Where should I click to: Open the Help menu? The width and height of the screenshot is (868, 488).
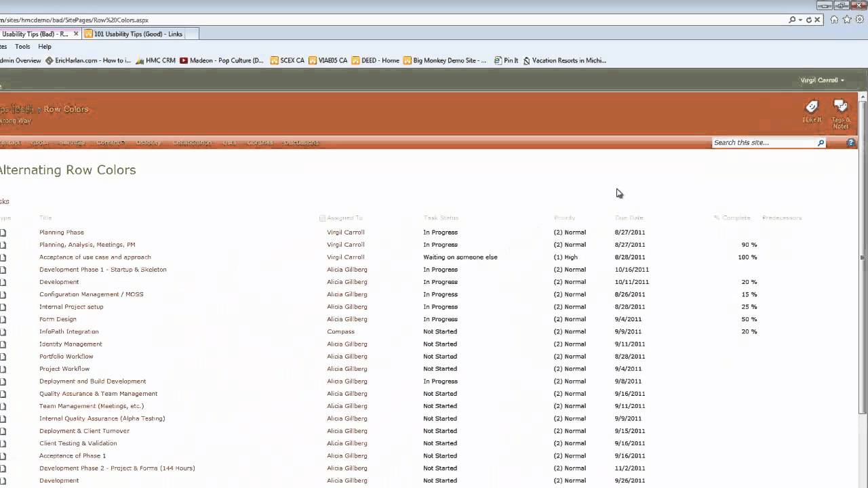(45, 47)
